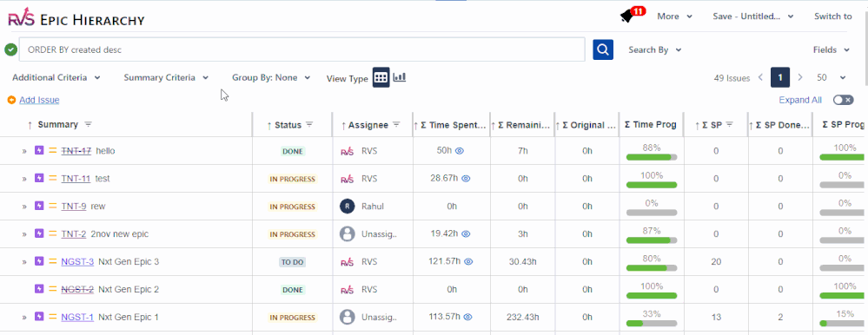Select page 1 button
The width and height of the screenshot is (868, 335).
780,77
